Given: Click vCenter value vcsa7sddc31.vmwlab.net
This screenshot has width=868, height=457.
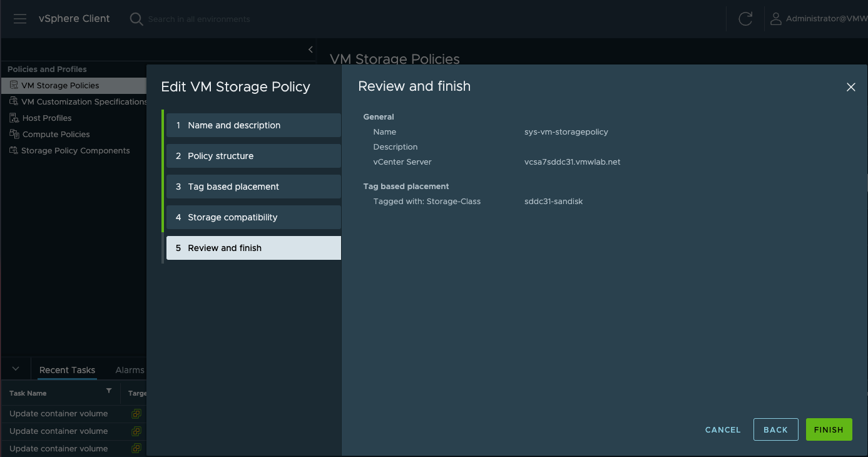Looking at the screenshot, I should [573, 162].
